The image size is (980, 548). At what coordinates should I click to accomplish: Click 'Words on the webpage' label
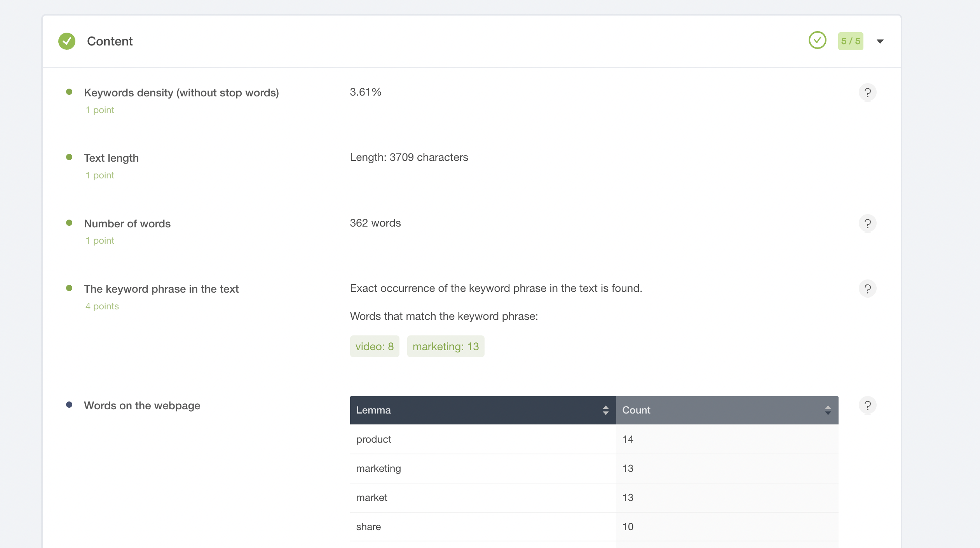coord(142,405)
